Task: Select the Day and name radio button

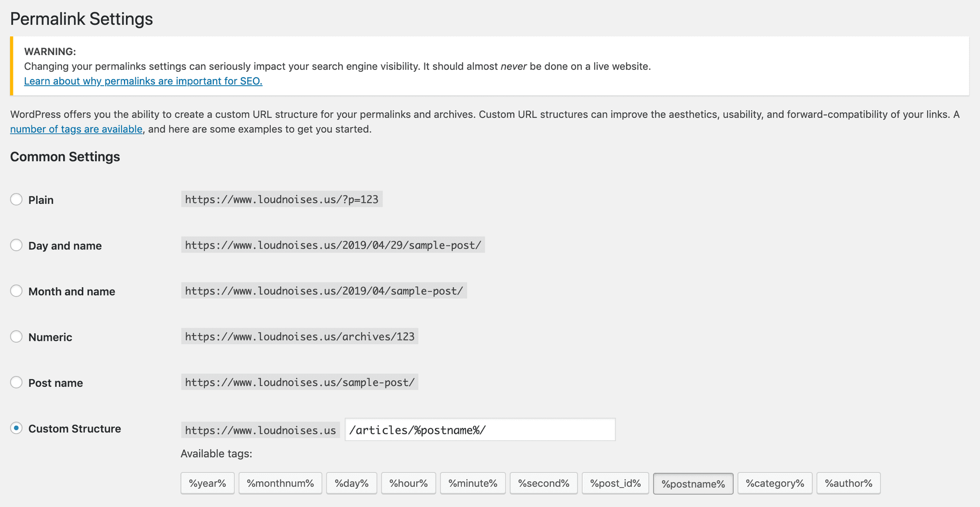Action: [16, 245]
